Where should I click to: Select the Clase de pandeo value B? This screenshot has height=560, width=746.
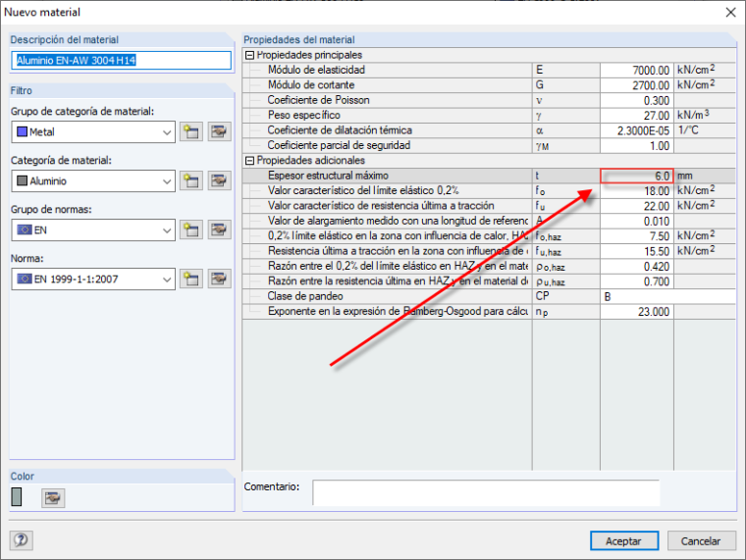point(668,296)
